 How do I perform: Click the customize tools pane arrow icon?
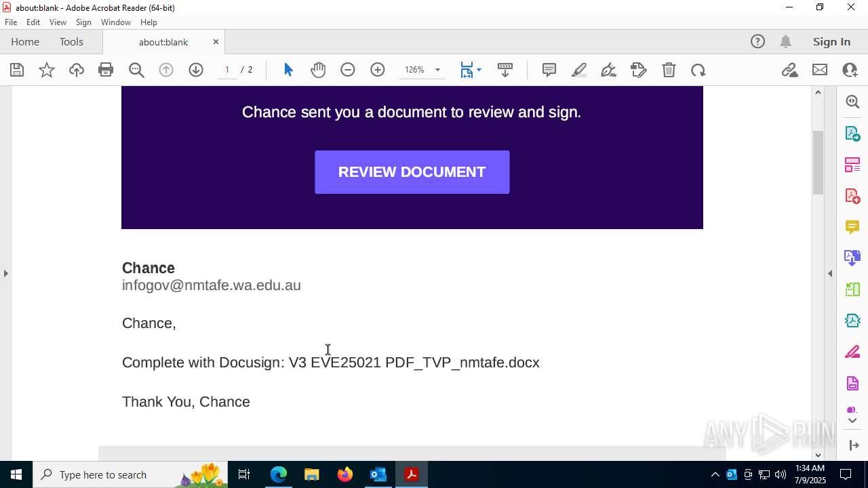click(x=854, y=445)
